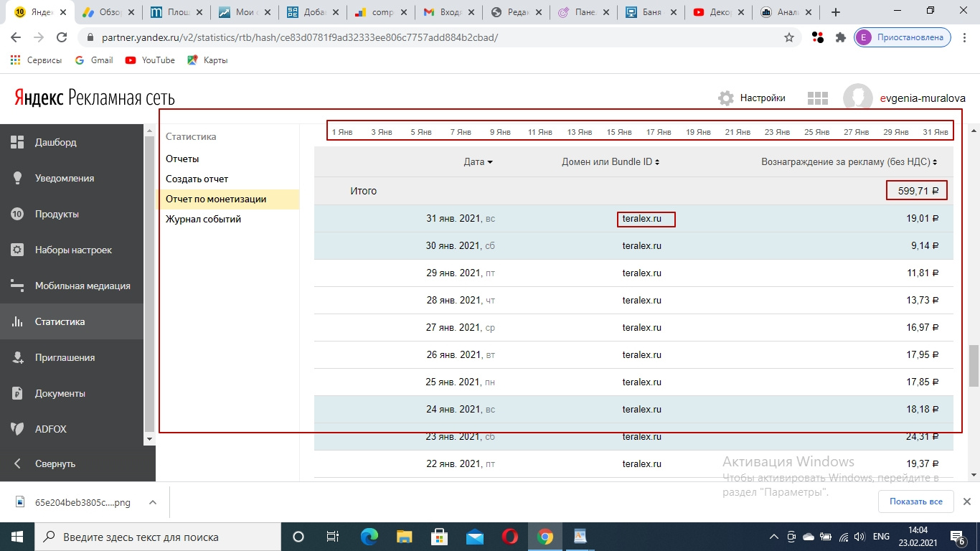Screen dimensions: 980x551
Task: Sort by Domain or Bundle ID column
Action: tap(610, 162)
